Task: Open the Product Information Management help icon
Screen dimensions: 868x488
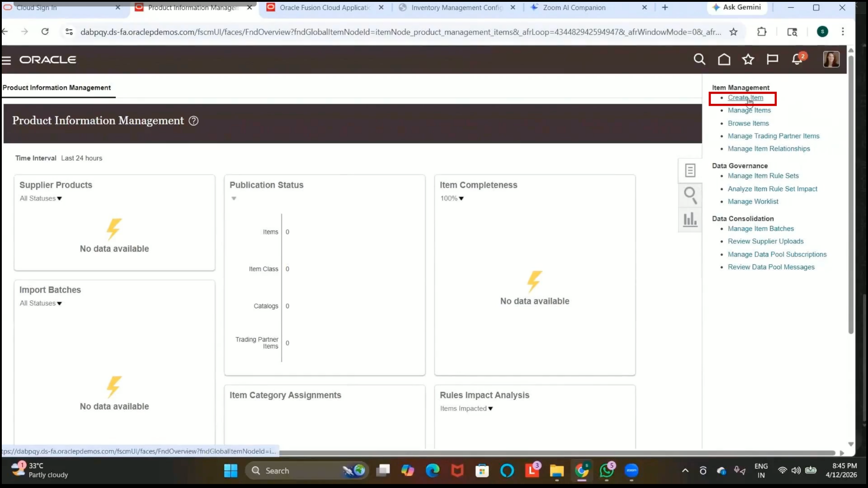Action: coord(193,121)
